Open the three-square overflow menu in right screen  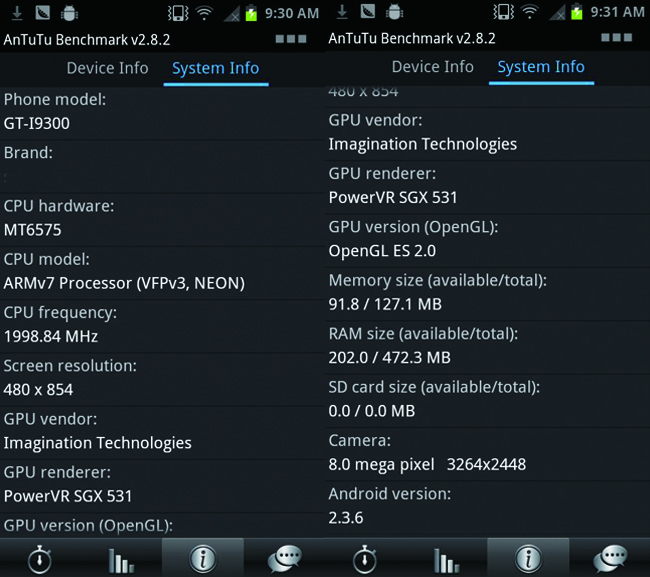pyautogui.click(x=616, y=38)
